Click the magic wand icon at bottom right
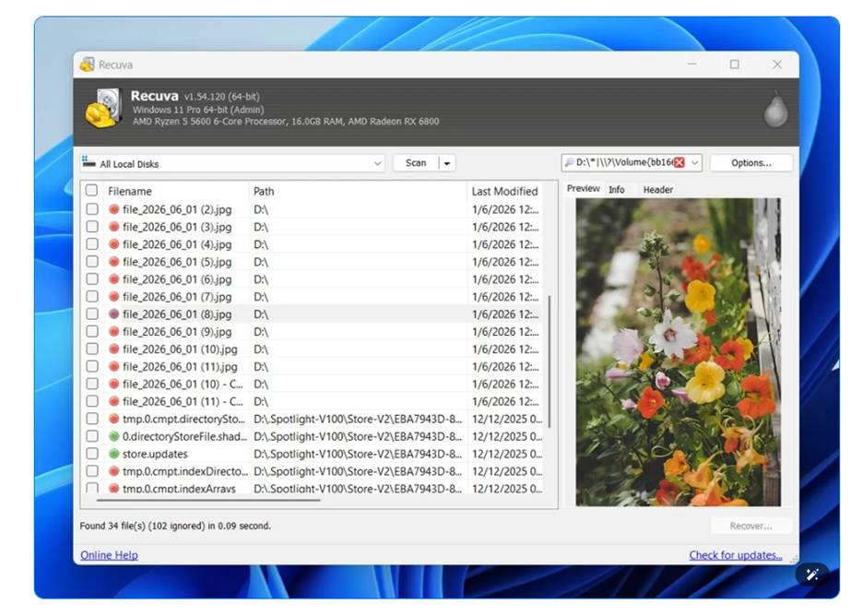 pyautogui.click(x=811, y=575)
